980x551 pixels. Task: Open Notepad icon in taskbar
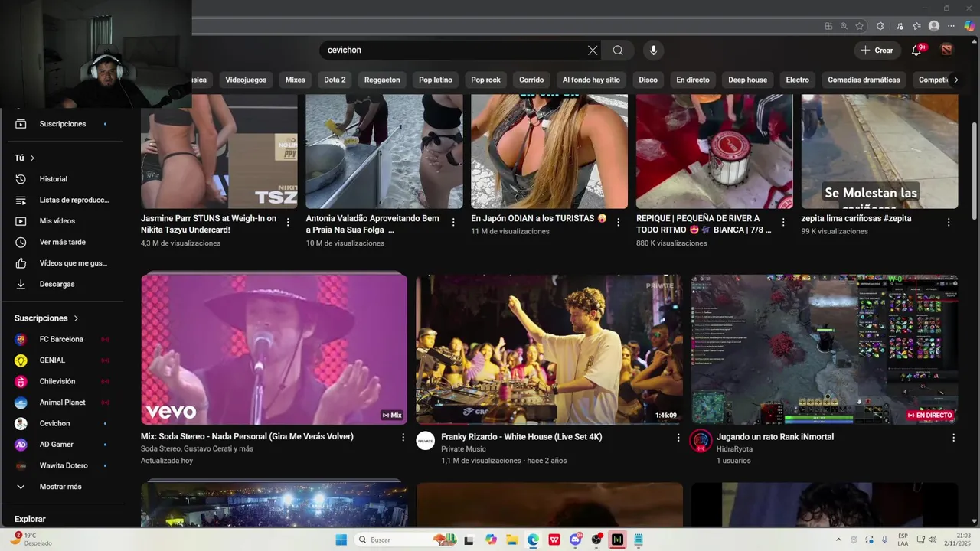point(639,540)
